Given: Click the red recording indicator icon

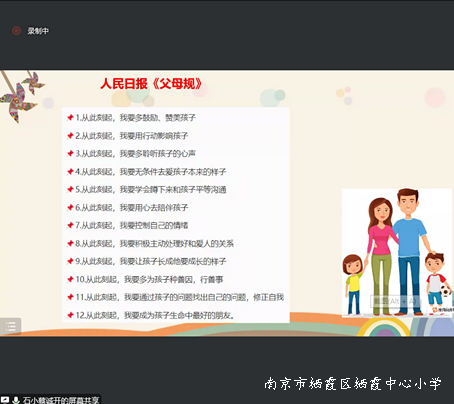Looking at the screenshot, I should [16, 31].
